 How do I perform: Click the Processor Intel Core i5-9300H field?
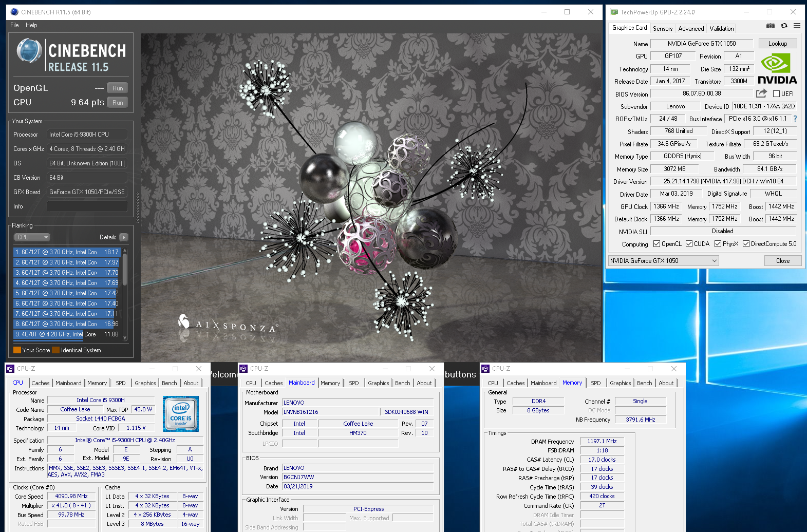point(87,135)
